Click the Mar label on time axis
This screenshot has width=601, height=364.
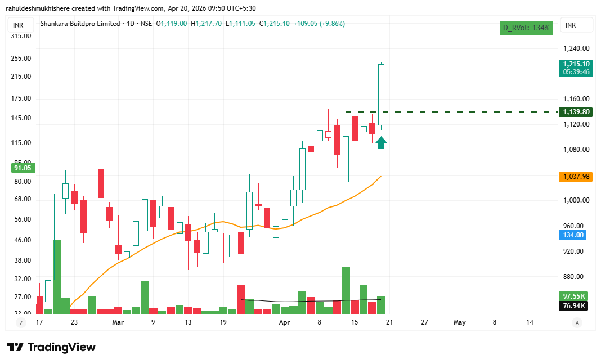(118, 322)
